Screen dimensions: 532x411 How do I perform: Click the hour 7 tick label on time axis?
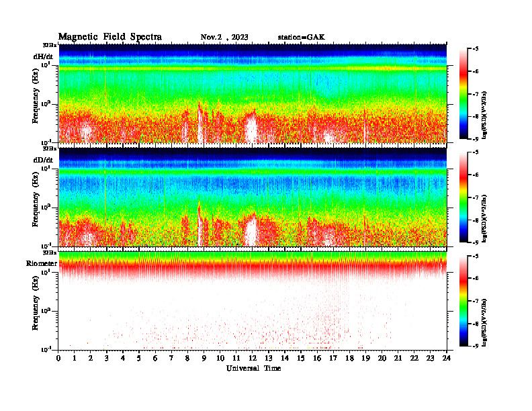[x=172, y=359]
